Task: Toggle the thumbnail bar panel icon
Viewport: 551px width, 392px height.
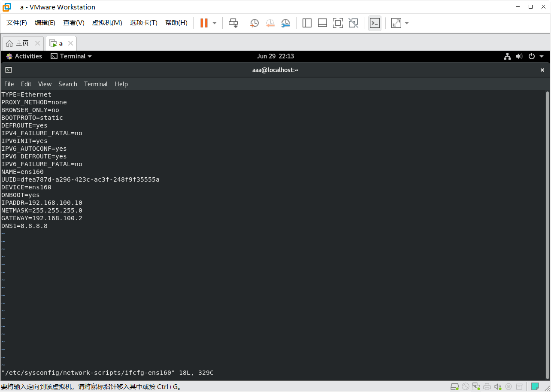Action: [322, 23]
